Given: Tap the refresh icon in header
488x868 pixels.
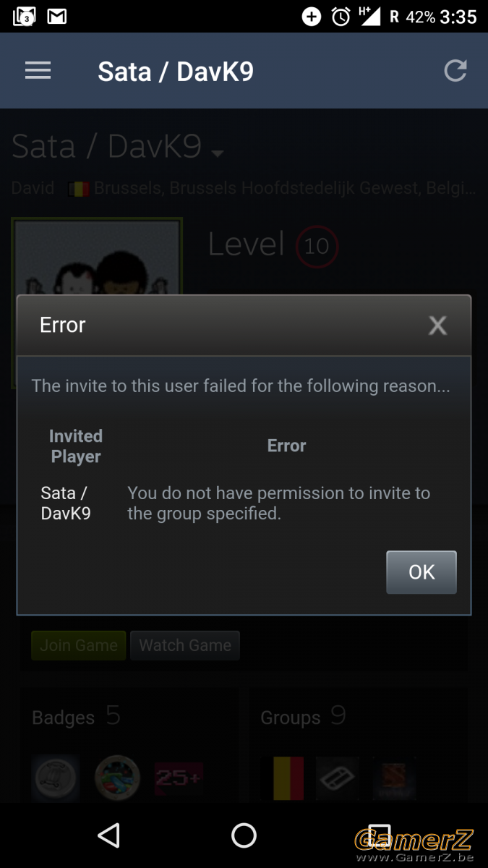Looking at the screenshot, I should [455, 70].
